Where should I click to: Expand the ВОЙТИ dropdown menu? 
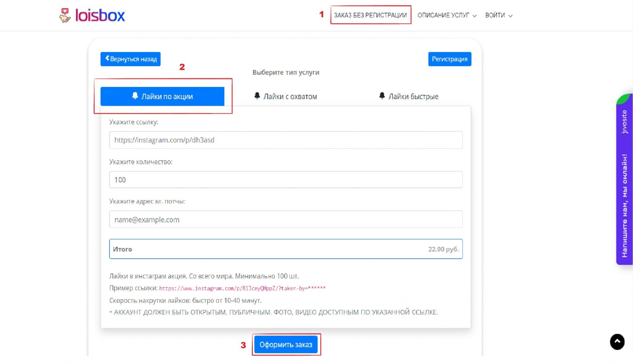point(499,15)
